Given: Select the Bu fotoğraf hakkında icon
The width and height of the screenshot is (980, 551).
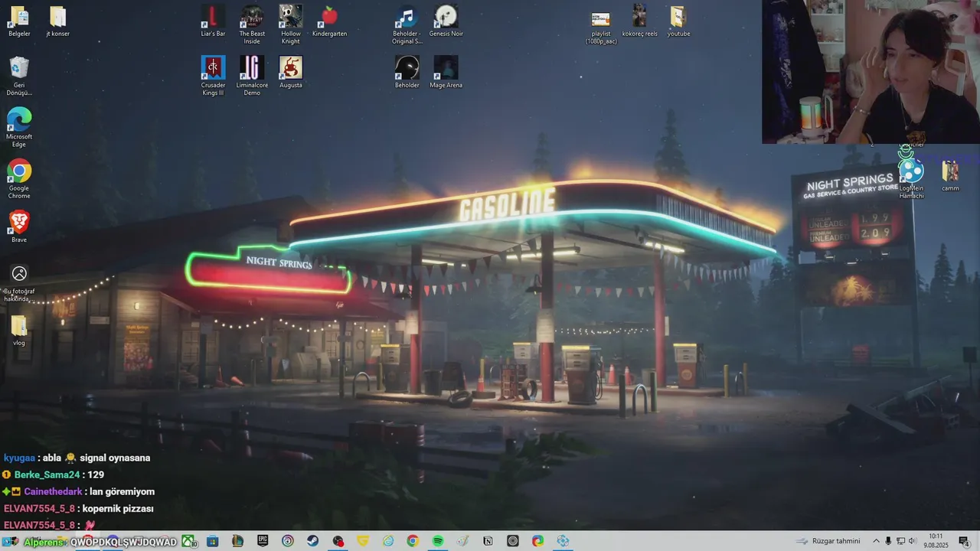Looking at the screenshot, I should tap(19, 282).
